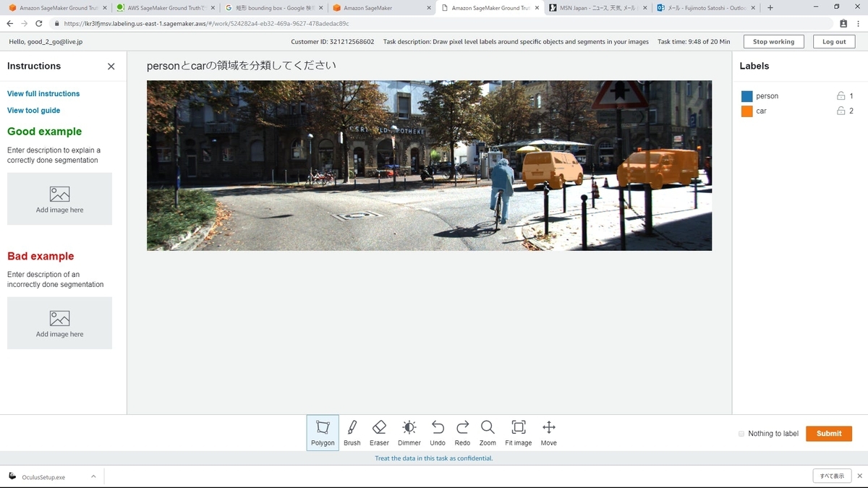This screenshot has height=488, width=868.
Task: Open browser menu three dots
Action: coord(859,23)
